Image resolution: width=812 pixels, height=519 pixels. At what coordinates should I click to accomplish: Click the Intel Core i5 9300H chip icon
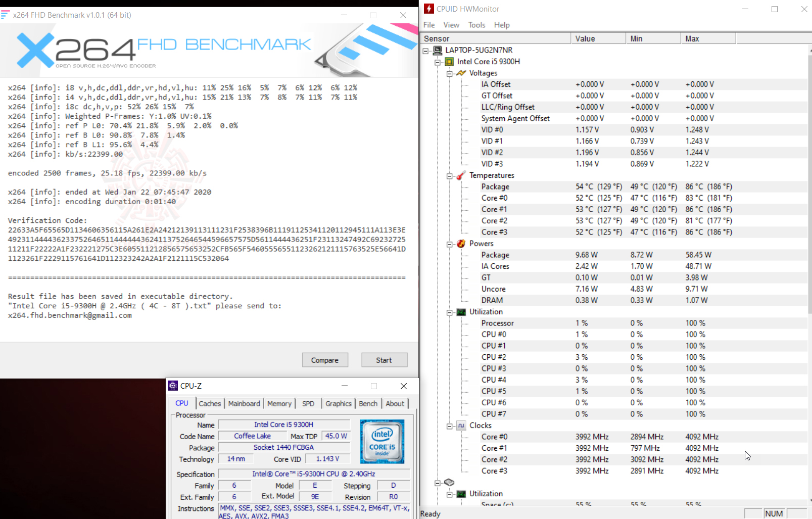[449, 62]
